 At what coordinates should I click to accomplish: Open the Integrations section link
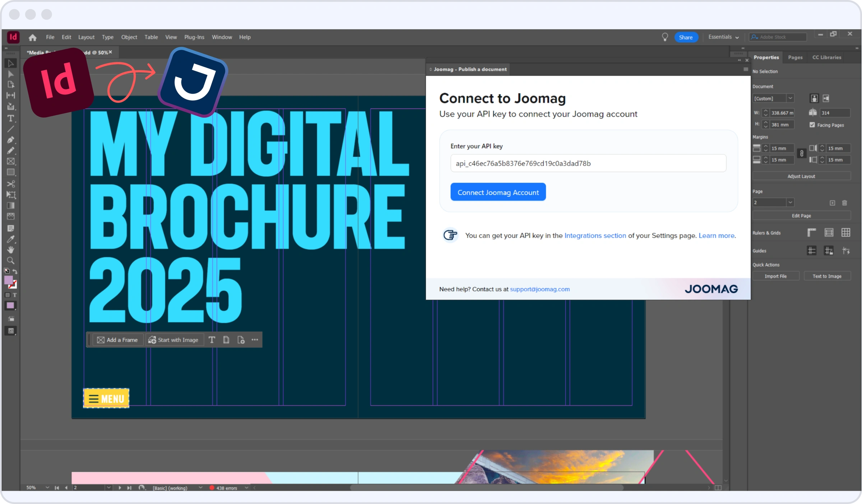coord(595,235)
